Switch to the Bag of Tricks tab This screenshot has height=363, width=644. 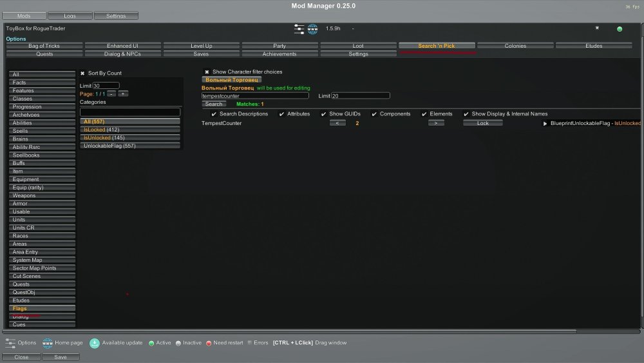(x=44, y=46)
